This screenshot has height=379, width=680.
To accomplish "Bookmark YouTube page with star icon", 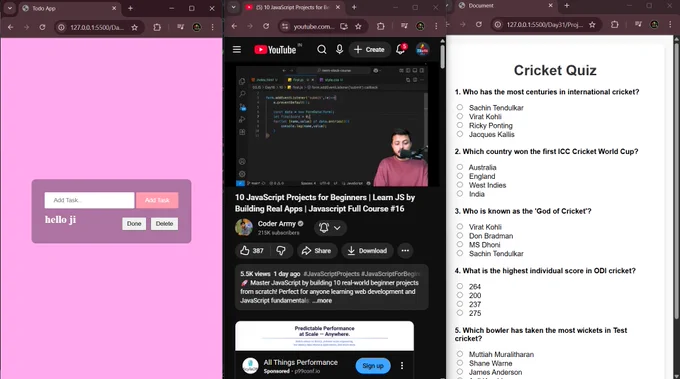I will [x=358, y=26].
